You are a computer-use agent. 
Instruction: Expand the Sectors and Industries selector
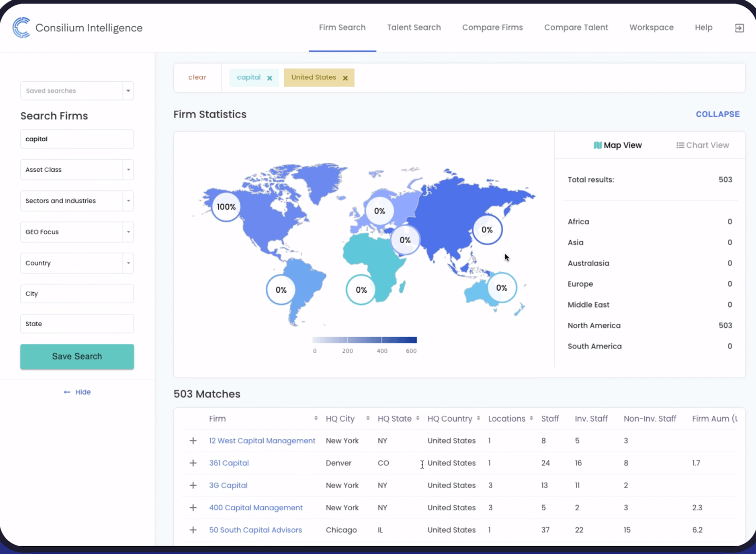[x=127, y=201]
